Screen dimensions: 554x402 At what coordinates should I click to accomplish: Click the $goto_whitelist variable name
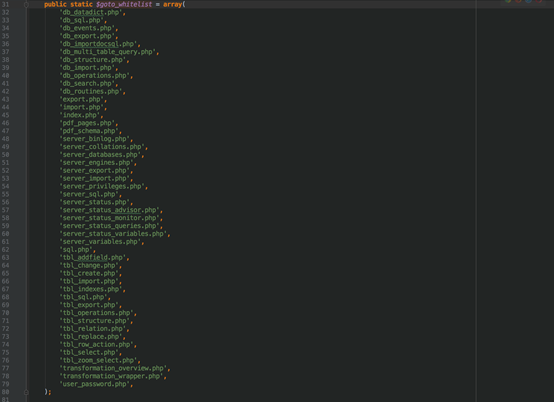pos(124,5)
